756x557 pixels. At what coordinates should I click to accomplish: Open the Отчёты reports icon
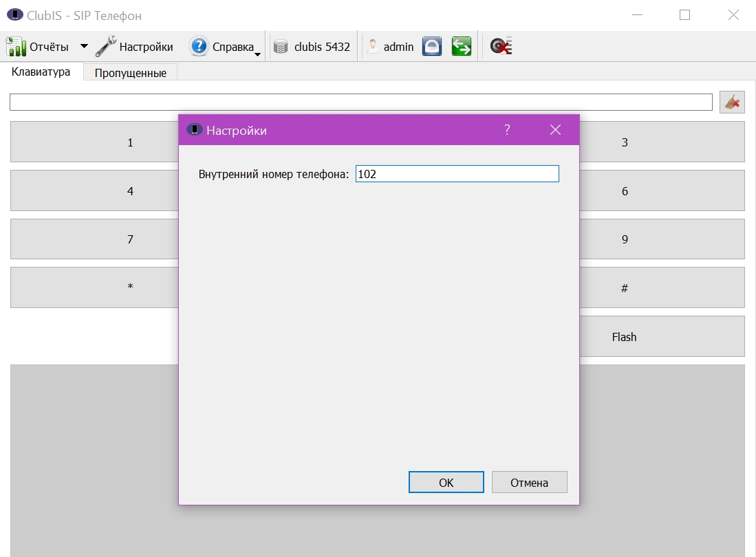pos(16,47)
